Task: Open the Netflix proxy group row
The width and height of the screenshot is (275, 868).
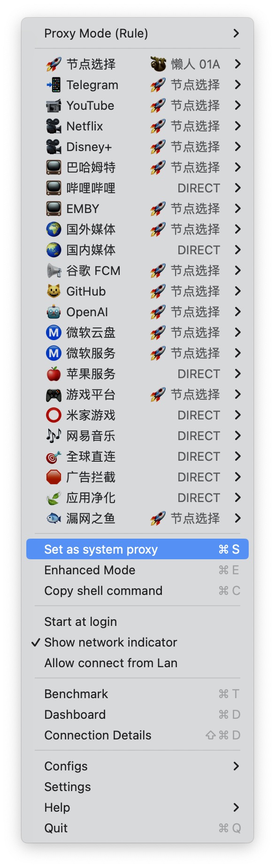Action: tap(137, 126)
